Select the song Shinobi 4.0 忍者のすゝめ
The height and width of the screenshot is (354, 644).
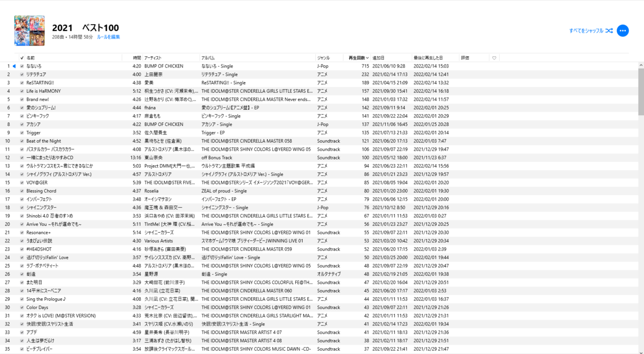tap(50, 216)
